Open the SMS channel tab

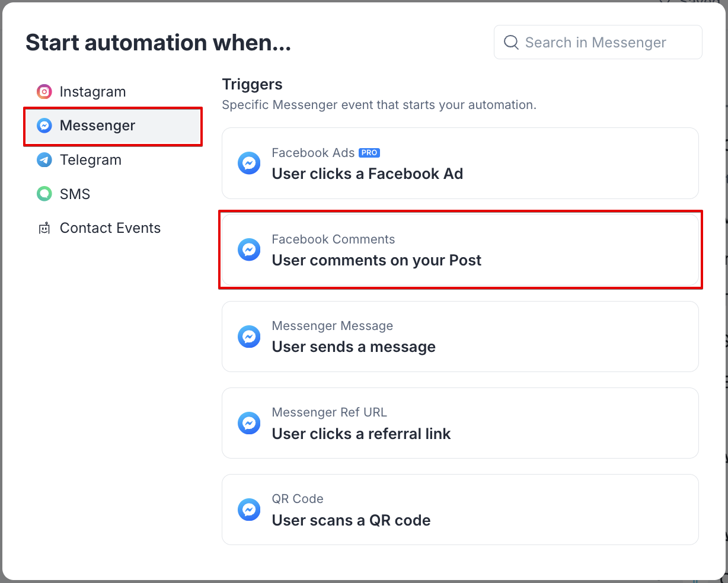tap(75, 194)
